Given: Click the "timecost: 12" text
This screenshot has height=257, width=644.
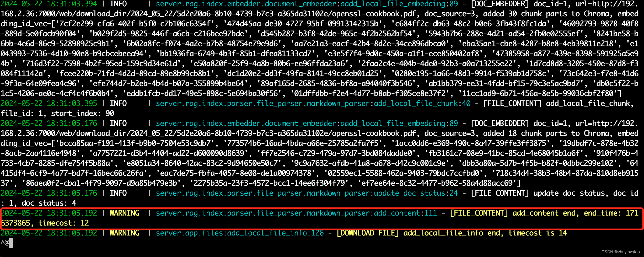Looking at the screenshot, I should [x=63, y=223].
